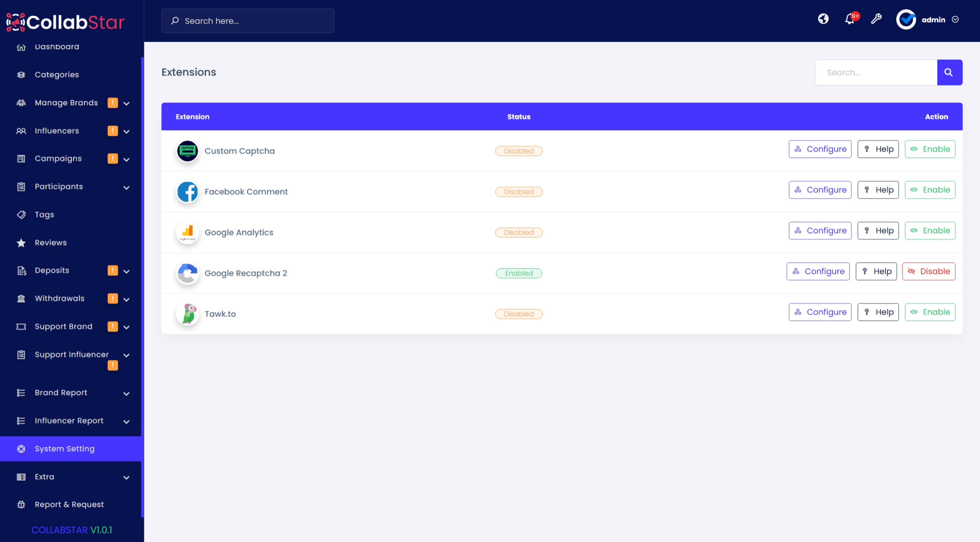
Task: Configure the Custom Captcha extension
Action: point(820,149)
